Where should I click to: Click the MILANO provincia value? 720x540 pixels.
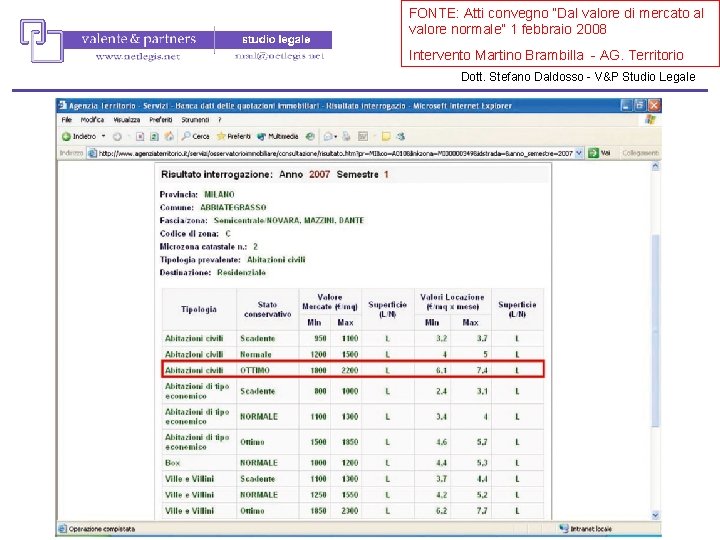tap(219, 194)
